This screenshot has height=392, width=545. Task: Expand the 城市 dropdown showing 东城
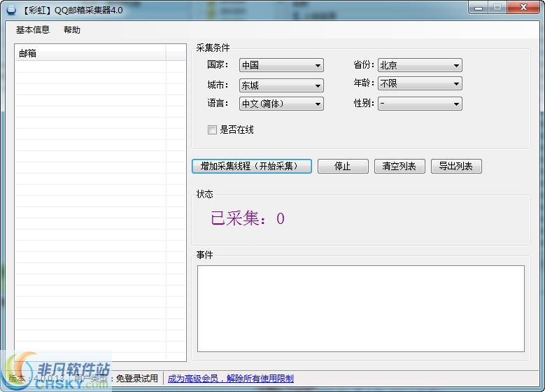coord(281,85)
